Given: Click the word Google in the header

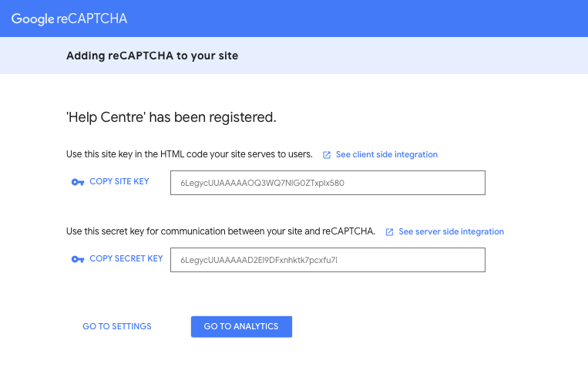Looking at the screenshot, I should coord(33,19).
